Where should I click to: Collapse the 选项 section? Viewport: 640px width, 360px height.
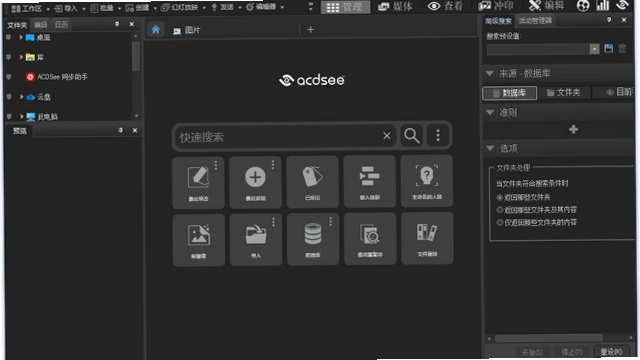pos(490,148)
